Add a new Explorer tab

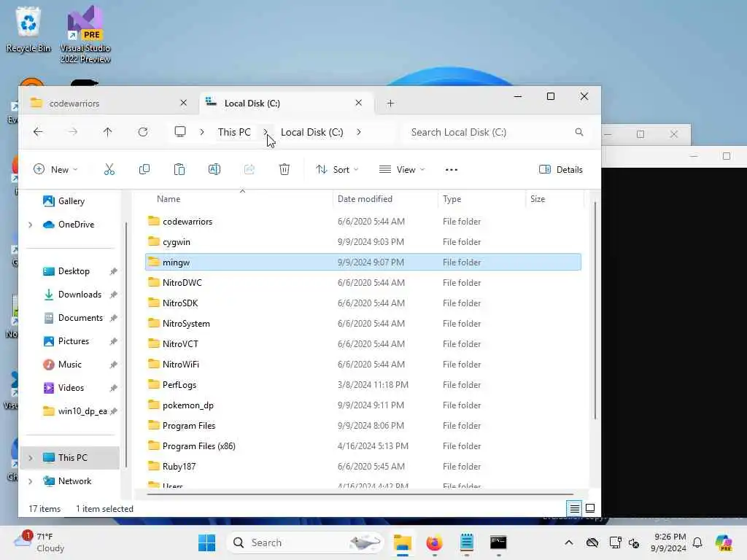391,104
